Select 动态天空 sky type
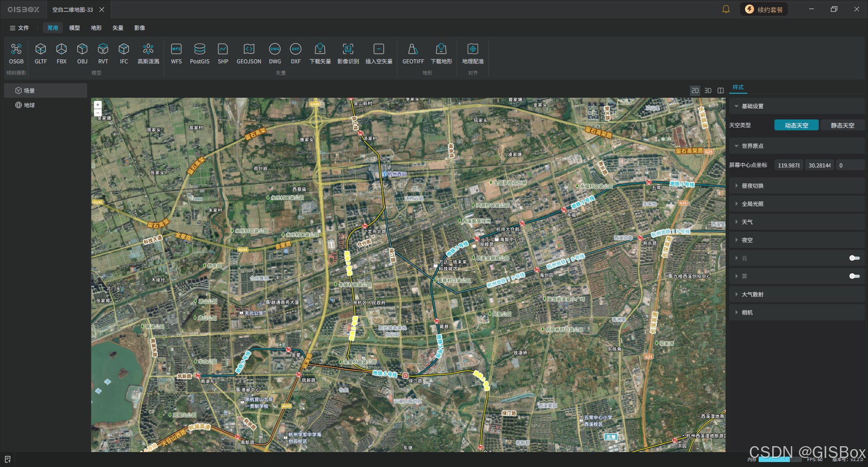Screen dimensions: 868x467 tap(796, 125)
